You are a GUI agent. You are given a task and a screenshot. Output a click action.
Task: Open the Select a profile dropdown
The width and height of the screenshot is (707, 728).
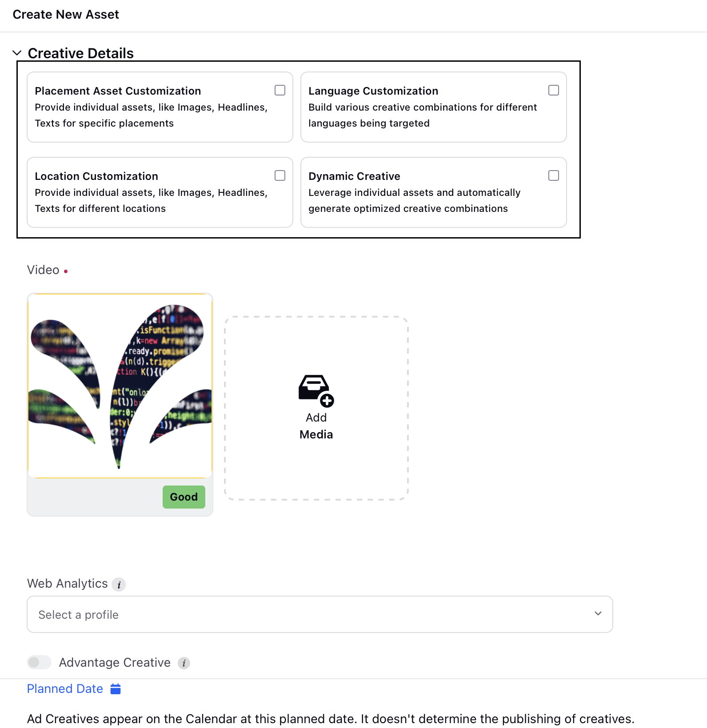[x=320, y=614]
